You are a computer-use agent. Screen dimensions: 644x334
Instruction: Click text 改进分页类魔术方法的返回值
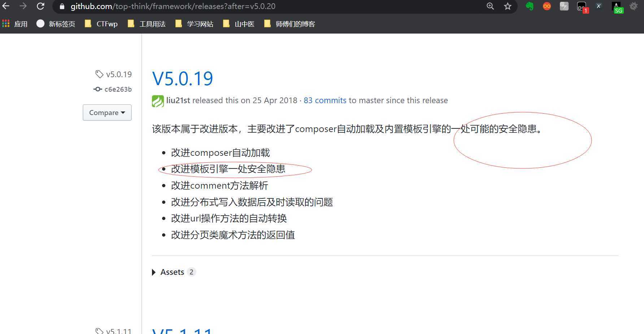pyautogui.click(x=233, y=235)
